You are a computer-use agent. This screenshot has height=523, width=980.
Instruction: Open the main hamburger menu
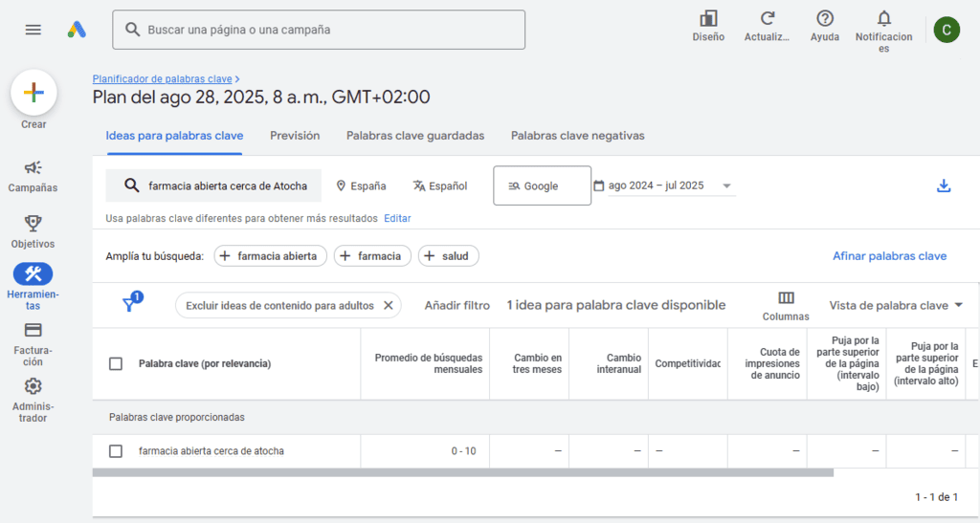(33, 30)
